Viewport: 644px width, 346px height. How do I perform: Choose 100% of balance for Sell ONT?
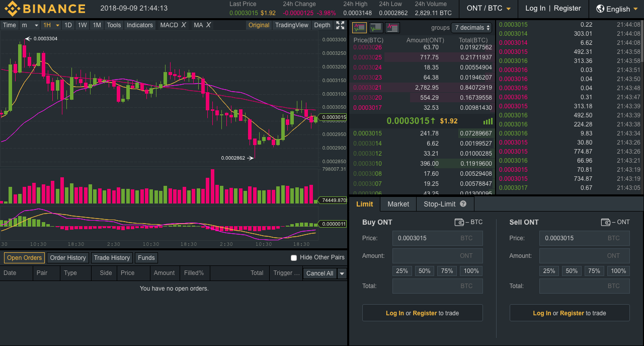click(618, 271)
